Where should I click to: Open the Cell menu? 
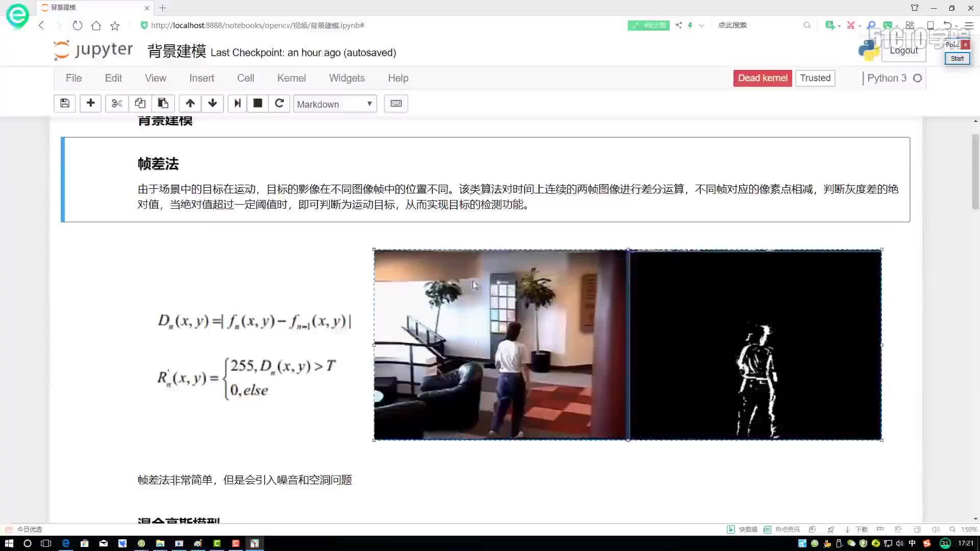pos(246,78)
